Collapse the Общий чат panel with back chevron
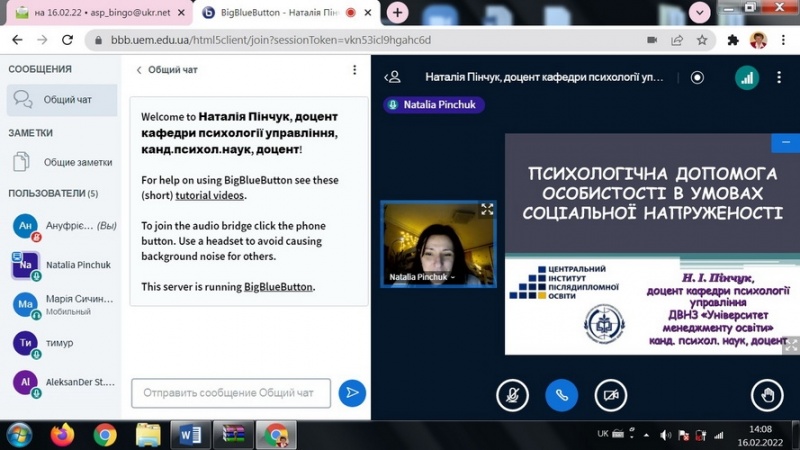 coord(140,70)
